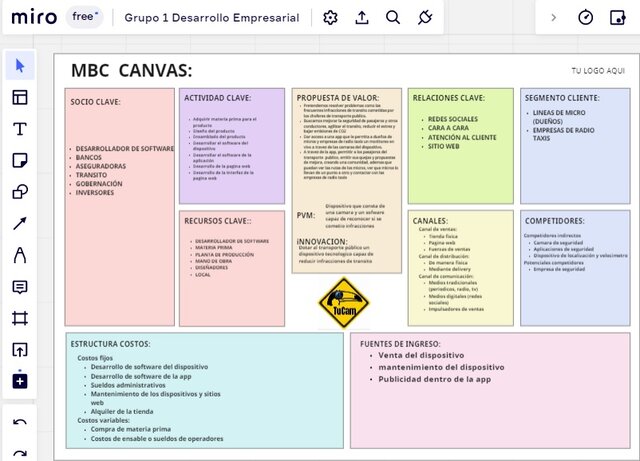Select the MBC CANVAS title text
640x461 pixels.
coord(131,70)
